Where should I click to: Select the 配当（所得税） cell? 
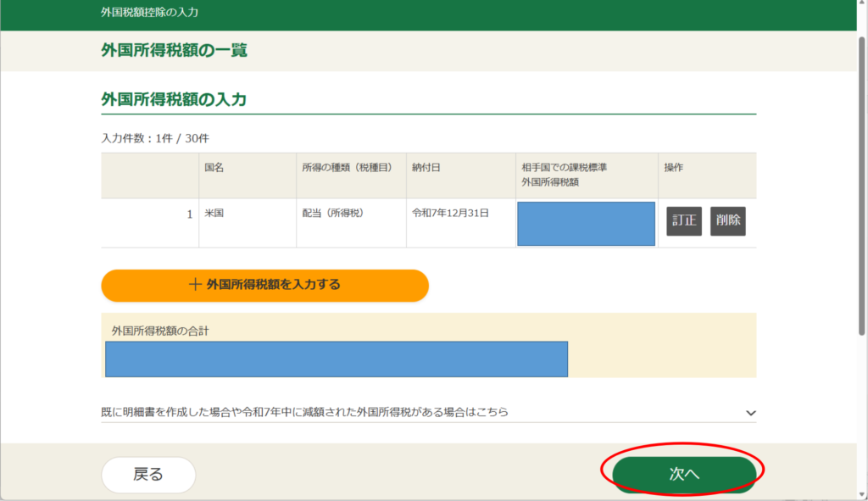[x=332, y=214]
